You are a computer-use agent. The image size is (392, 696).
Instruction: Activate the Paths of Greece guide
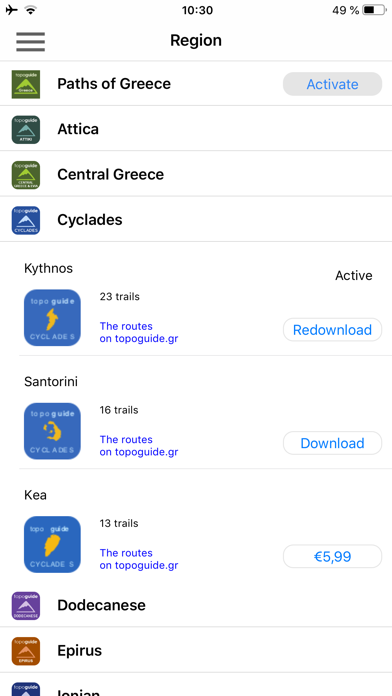coord(333,84)
